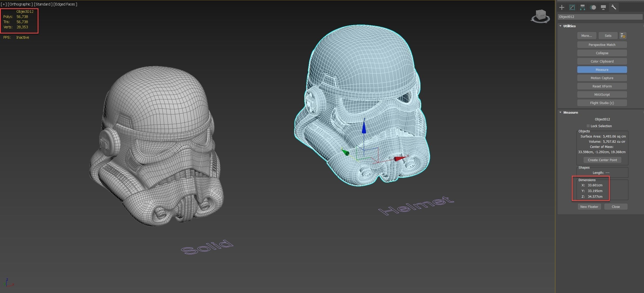Open the MAXScript utility

[x=602, y=94]
